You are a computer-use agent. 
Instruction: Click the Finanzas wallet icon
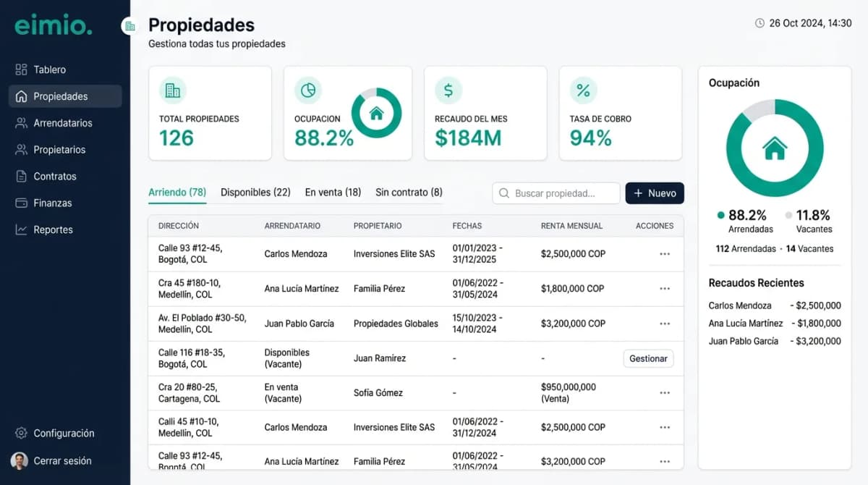21,203
